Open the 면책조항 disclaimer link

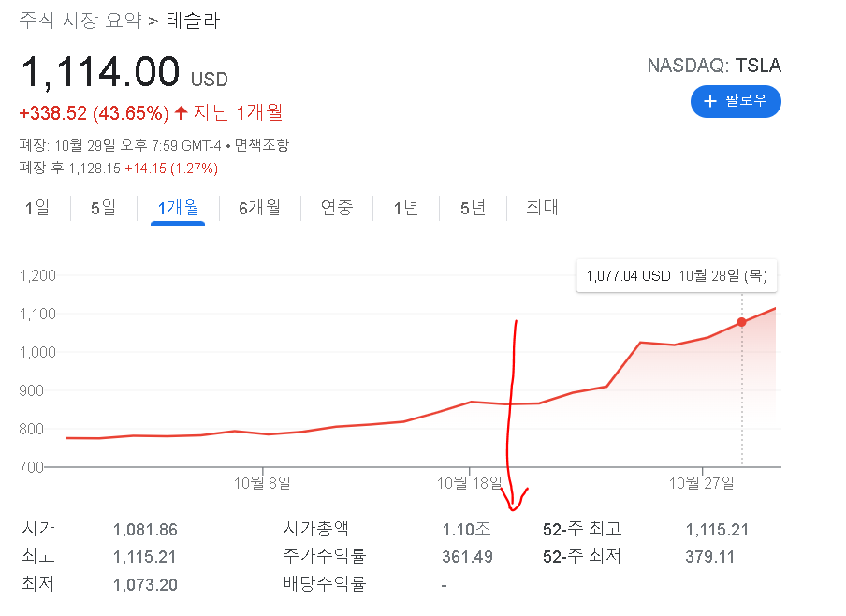[x=262, y=145]
